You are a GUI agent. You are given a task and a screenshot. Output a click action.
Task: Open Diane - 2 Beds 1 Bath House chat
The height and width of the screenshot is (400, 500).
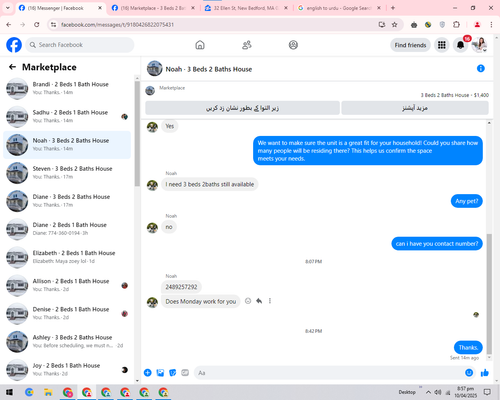point(67,229)
